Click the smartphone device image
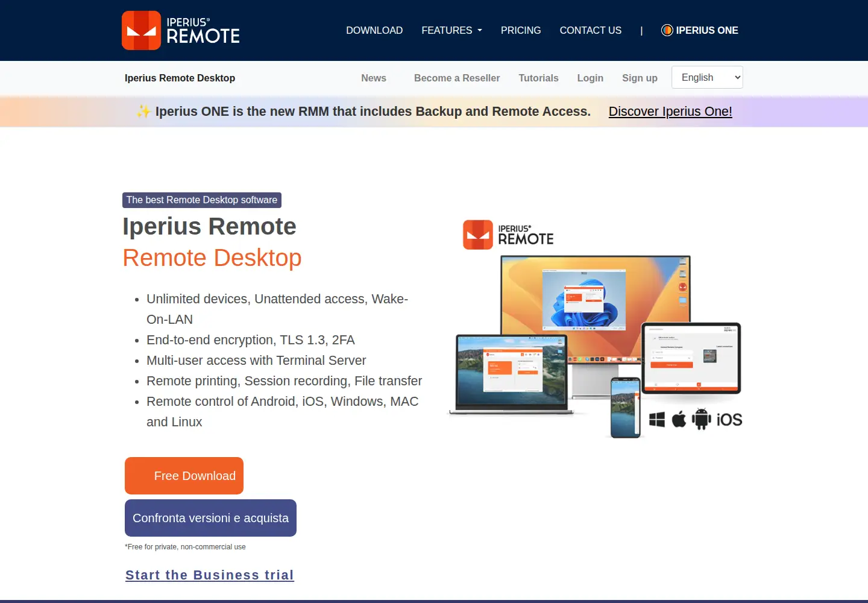Viewport: 868px width, 603px height. coord(625,408)
